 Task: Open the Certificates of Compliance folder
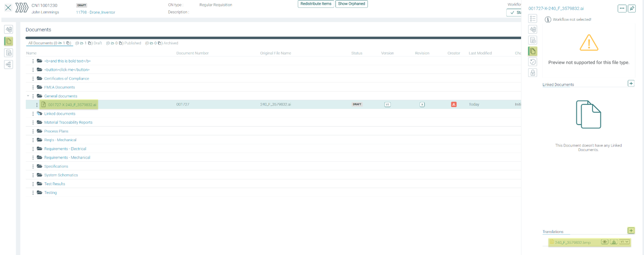tap(66, 78)
